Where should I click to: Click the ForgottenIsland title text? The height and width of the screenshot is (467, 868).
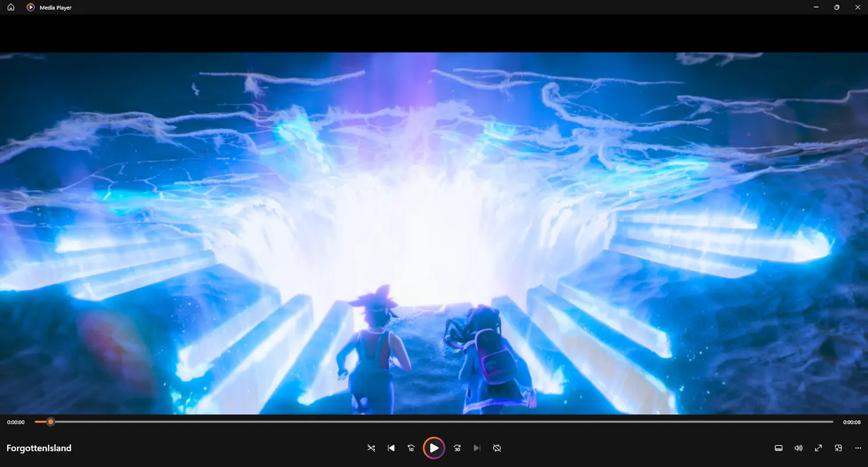click(39, 448)
